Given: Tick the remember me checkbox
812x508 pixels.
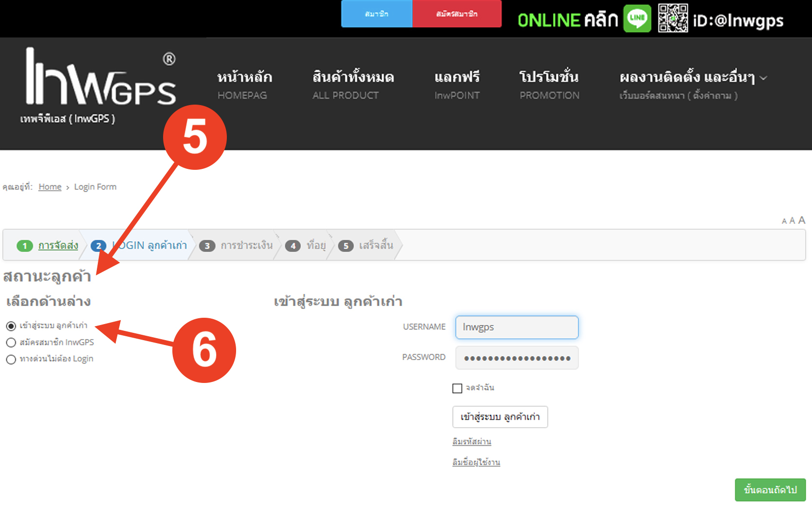Looking at the screenshot, I should point(457,388).
